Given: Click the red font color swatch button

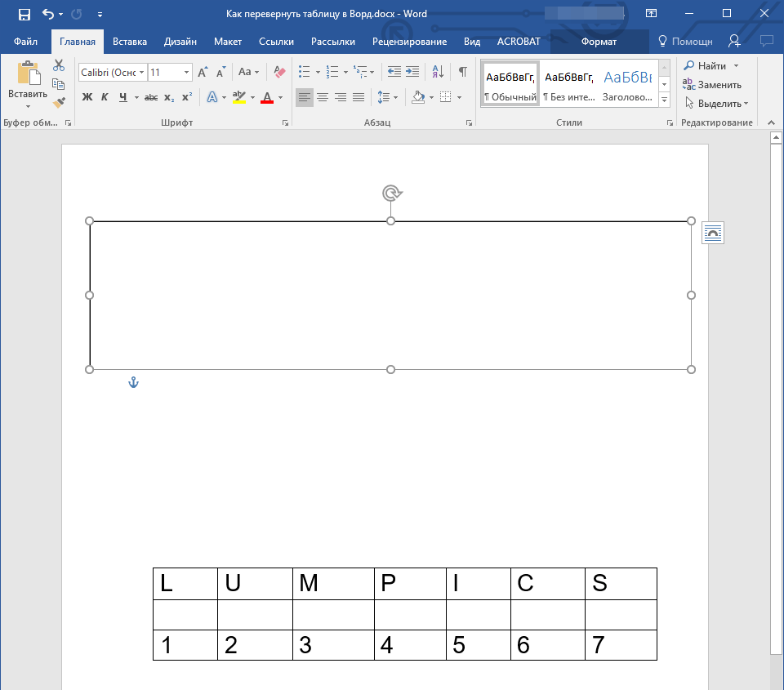Looking at the screenshot, I should (266, 97).
